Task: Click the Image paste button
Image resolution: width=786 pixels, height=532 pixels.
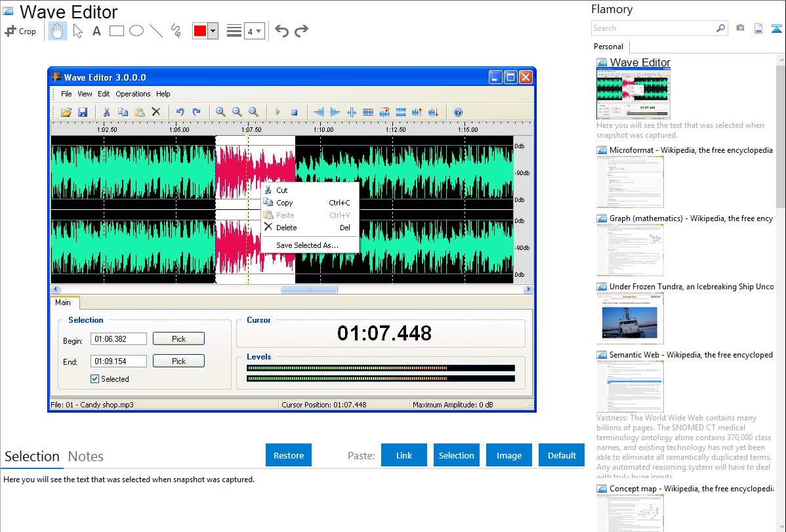Action: (x=509, y=455)
